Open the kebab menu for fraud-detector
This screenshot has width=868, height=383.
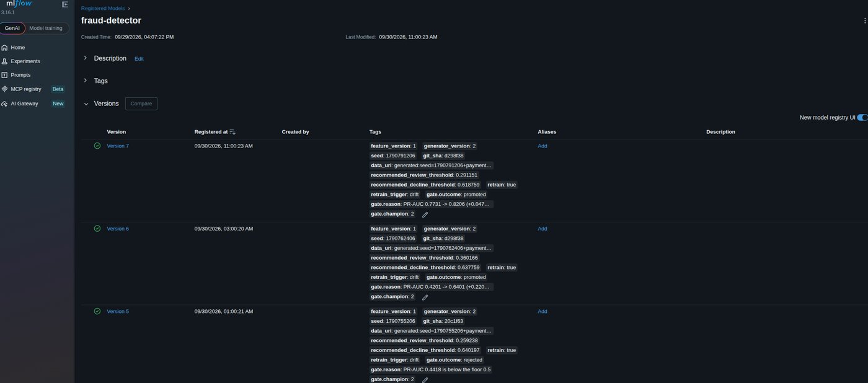click(865, 20)
